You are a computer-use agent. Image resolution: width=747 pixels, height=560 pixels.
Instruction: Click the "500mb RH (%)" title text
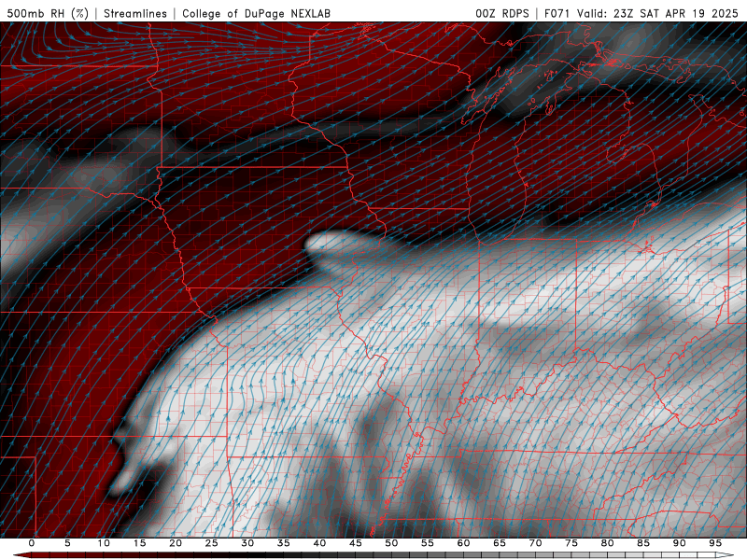click(48, 13)
